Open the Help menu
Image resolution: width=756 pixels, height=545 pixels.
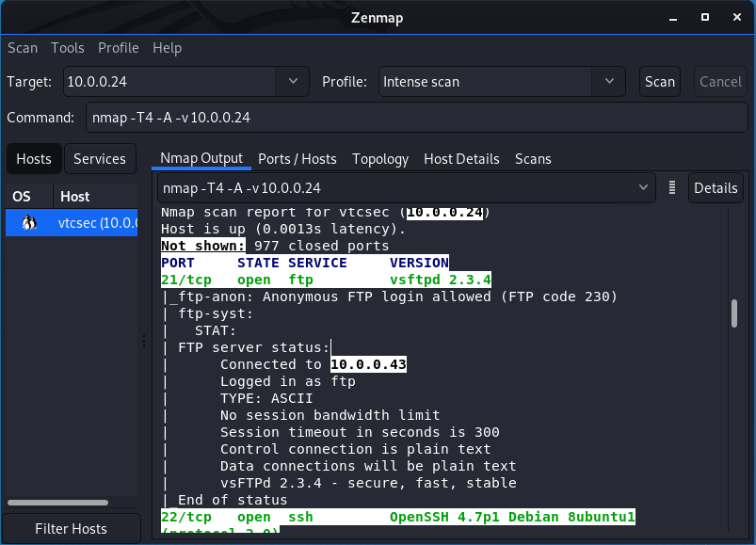point(167,48)
